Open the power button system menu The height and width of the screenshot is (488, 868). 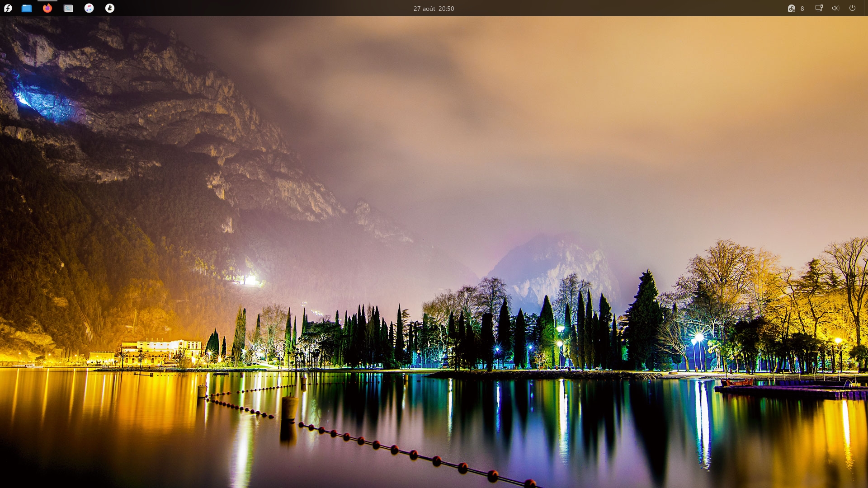pyautogui.click(x=852, y=8)
